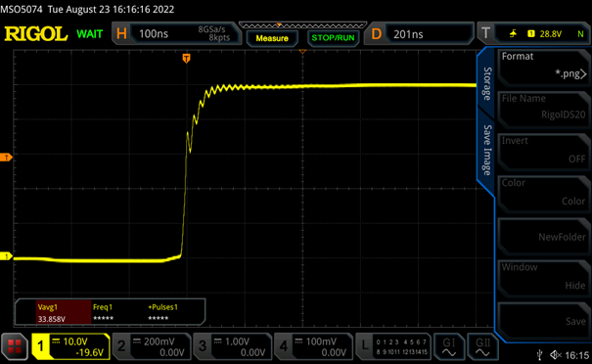
Task: Open the H horizontal timebase 100ns panel
Action: (x=176, y=33)
